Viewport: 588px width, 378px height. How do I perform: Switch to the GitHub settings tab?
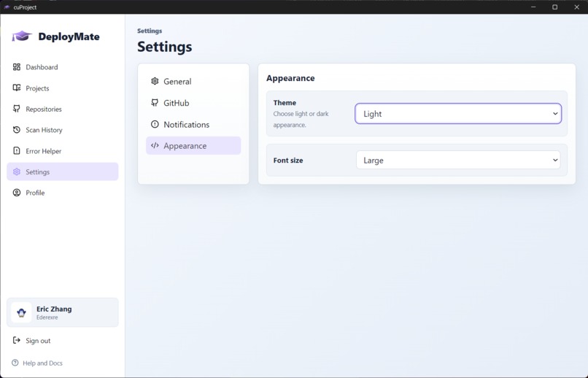point(193,103)
